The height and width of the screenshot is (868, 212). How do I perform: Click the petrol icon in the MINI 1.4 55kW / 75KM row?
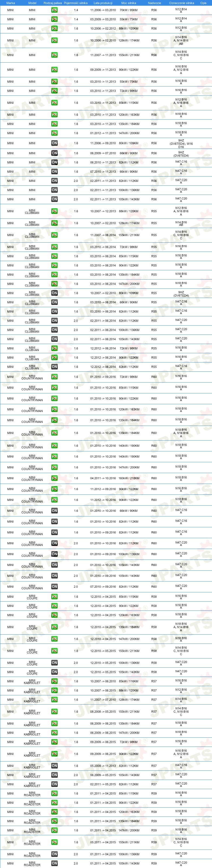point(54,19)
